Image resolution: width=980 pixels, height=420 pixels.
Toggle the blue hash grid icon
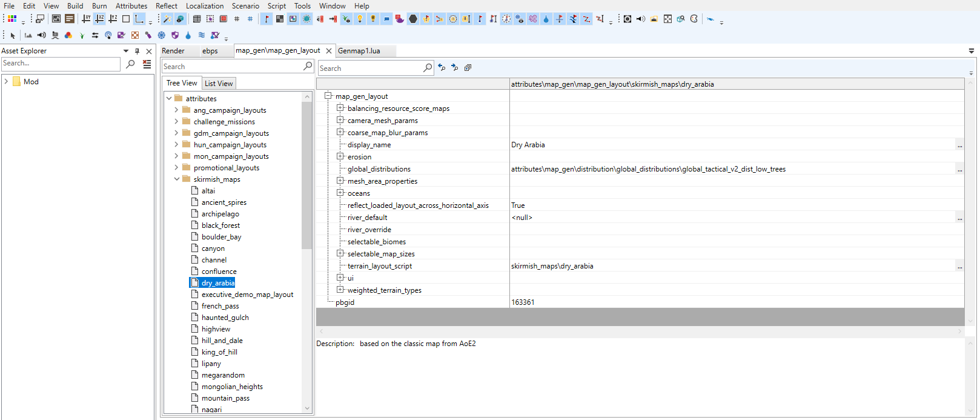tap(250, 19)
